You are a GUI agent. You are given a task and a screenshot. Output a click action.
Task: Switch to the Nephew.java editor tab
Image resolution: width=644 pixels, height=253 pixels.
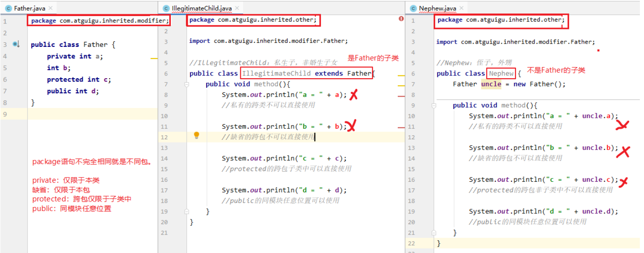(x=436, y=8)
